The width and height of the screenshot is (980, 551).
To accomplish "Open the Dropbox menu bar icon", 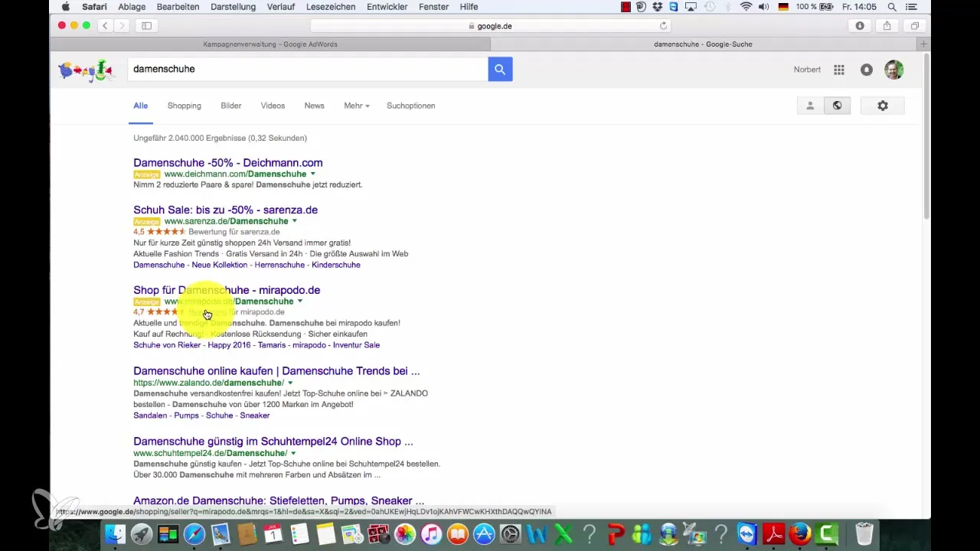I will click(659, 7).
